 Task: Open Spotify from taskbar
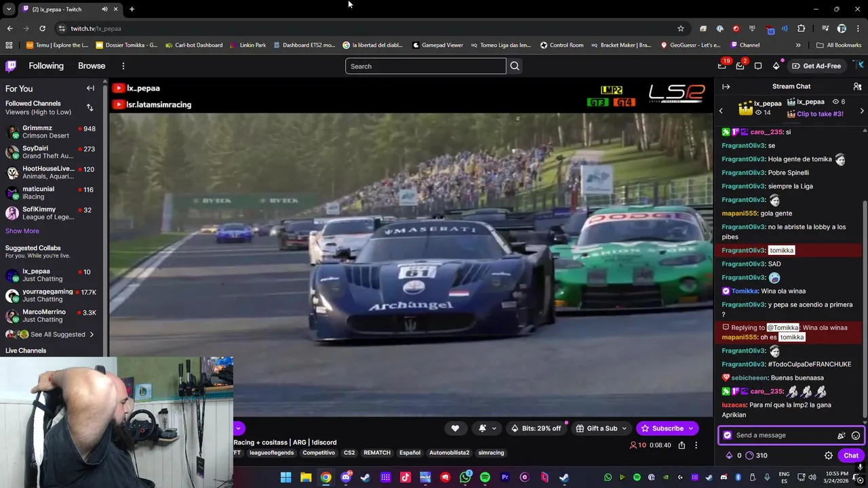point(485,477)
